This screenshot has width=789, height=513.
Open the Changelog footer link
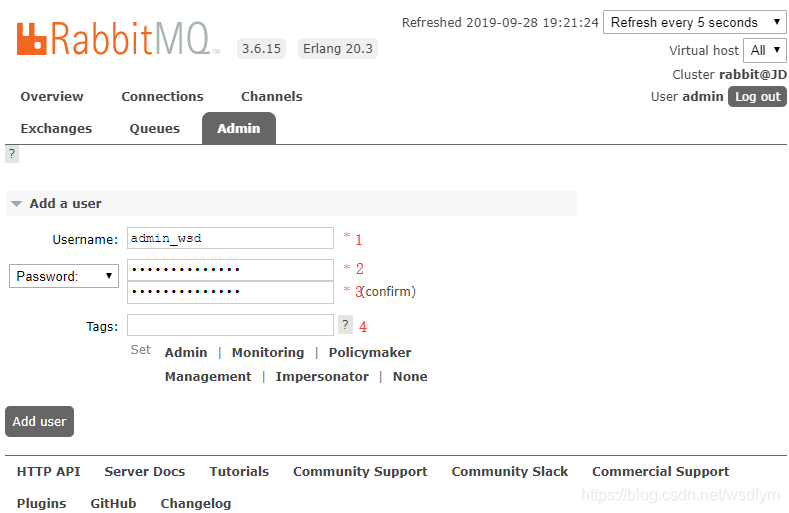[196, 503]
